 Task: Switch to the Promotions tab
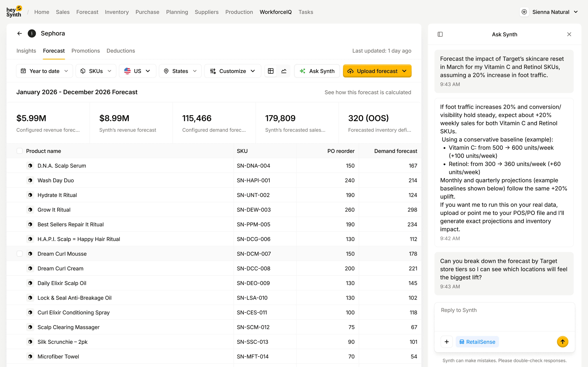point(86,51)
